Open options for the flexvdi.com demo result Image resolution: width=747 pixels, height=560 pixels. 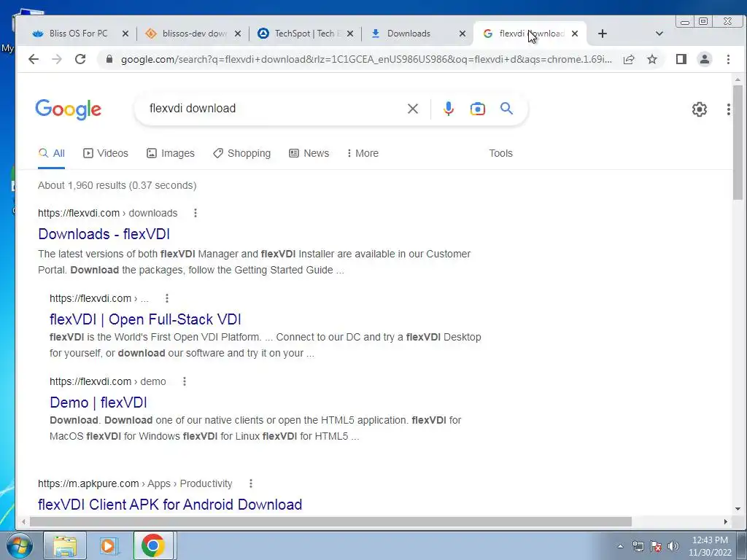tap(185, 381)
